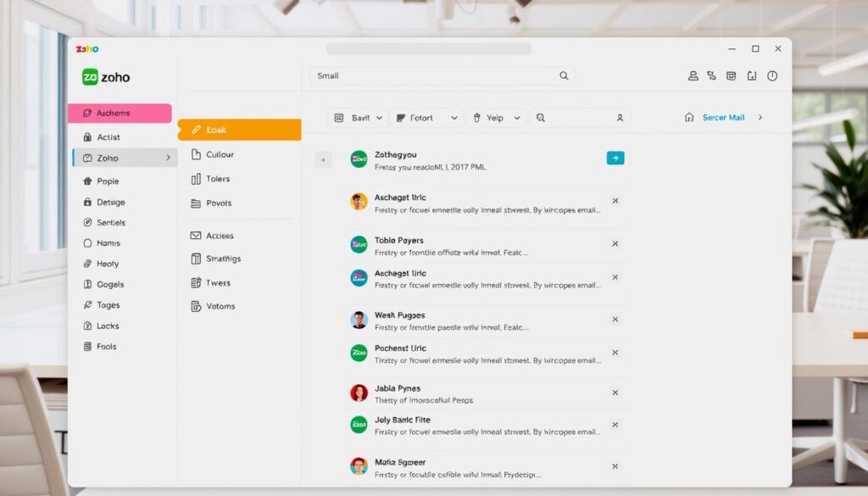Click the chevron next to Sercer Mail
868x496 pixels.
coord(760,117)
